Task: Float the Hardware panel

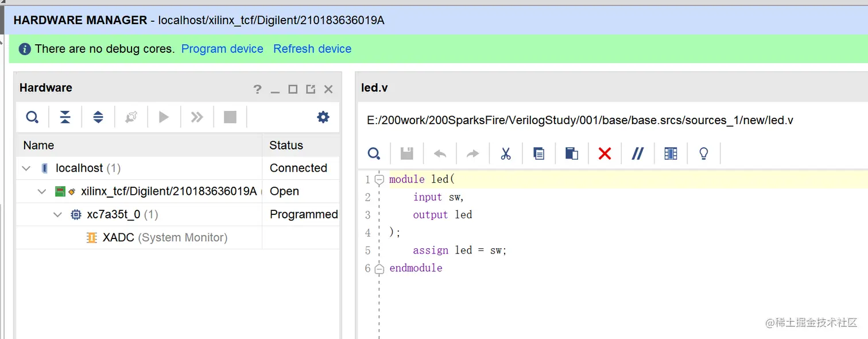Action: [x=311, y=89]
